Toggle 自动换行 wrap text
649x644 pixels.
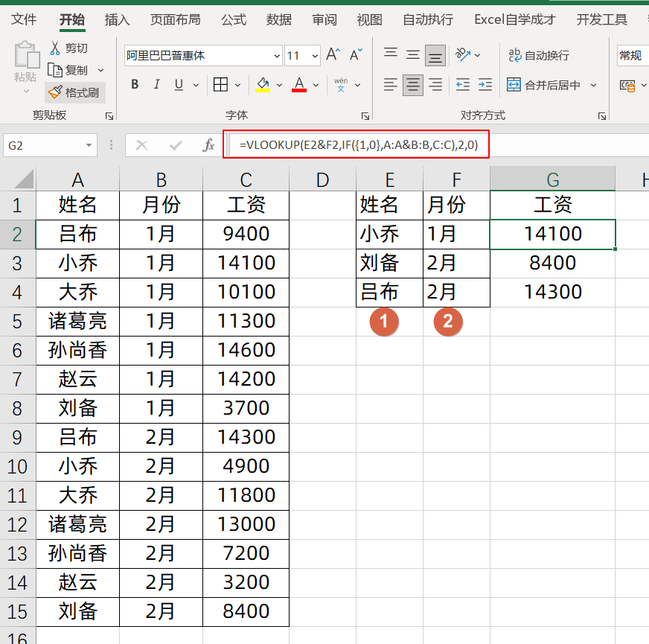click(539, 55)
